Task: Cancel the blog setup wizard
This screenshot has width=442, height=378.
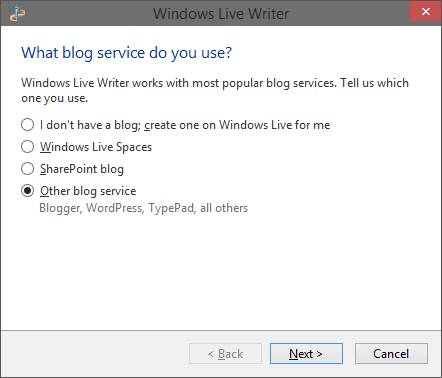Action: pos(391,354)
